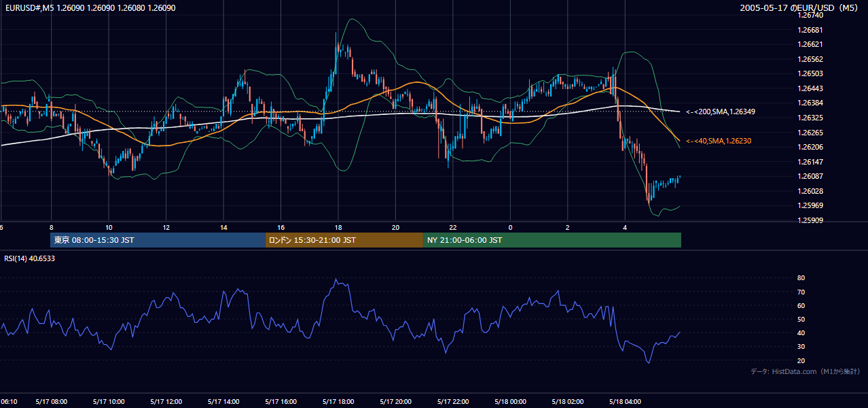Click the 5/17 16:00 bottom time label
This screenshot has height=408, width=868.
pyautogui.click(x=281, y=402)
